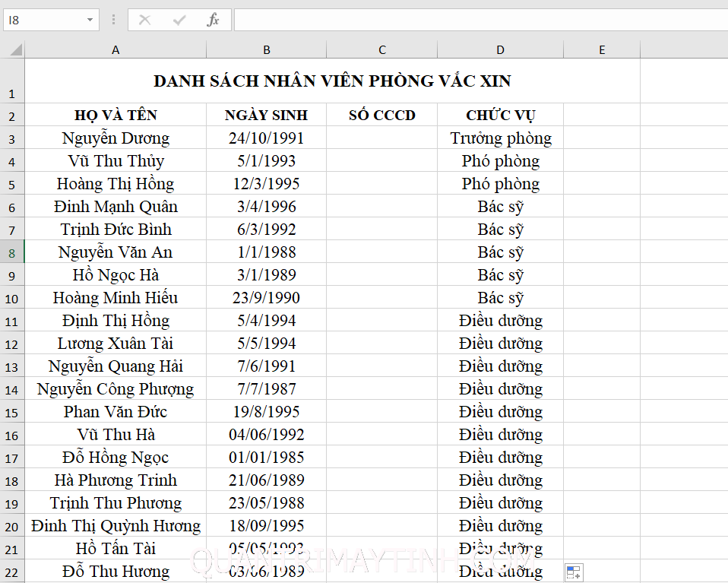Image resolution: width=728 pixels, height=583 pixels.
Task: Select date cell 3/4/1996
Action: pyautogui.click(x=267, y=206)
